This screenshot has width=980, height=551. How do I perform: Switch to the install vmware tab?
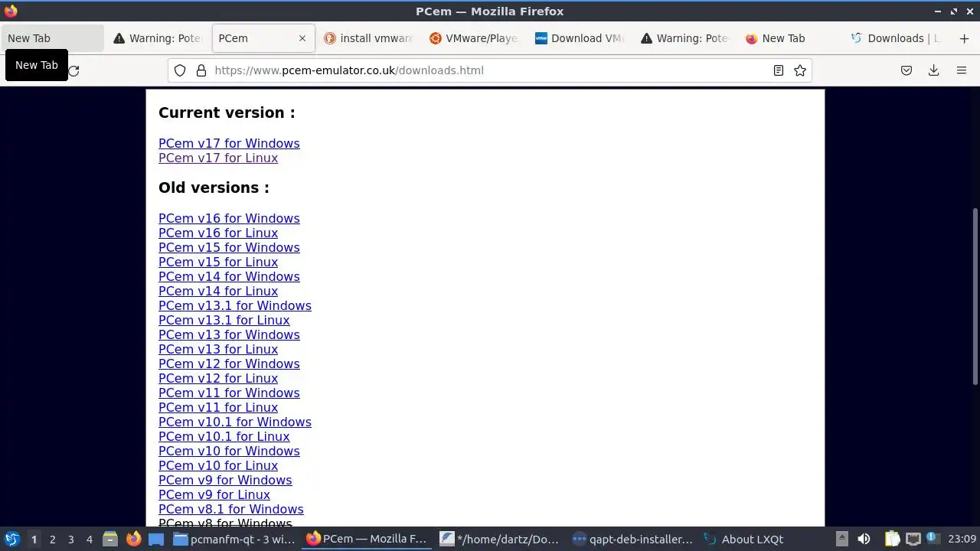pos(368,38)
